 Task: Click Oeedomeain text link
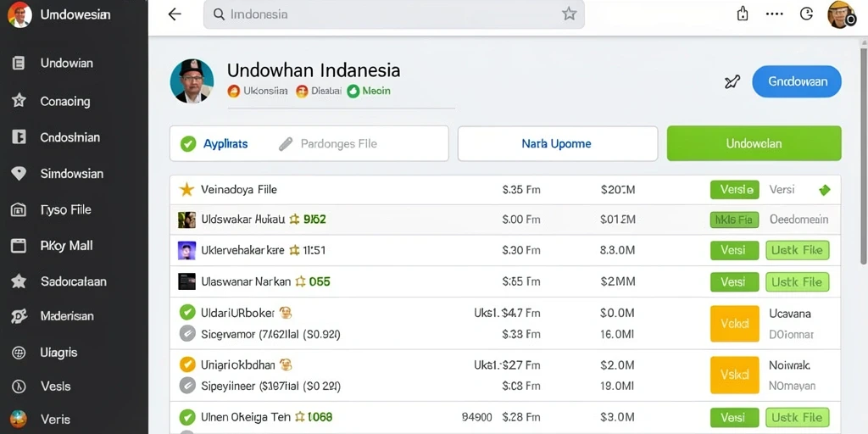pyautogui.click(x=798, y=220)
